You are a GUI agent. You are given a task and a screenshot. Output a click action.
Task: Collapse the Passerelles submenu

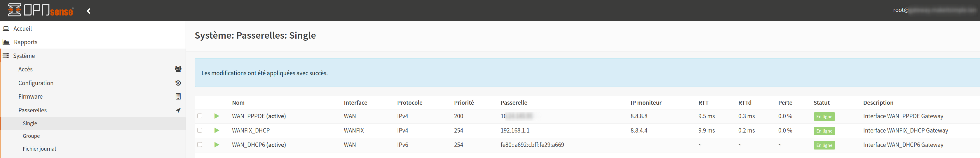coord(33,110)
